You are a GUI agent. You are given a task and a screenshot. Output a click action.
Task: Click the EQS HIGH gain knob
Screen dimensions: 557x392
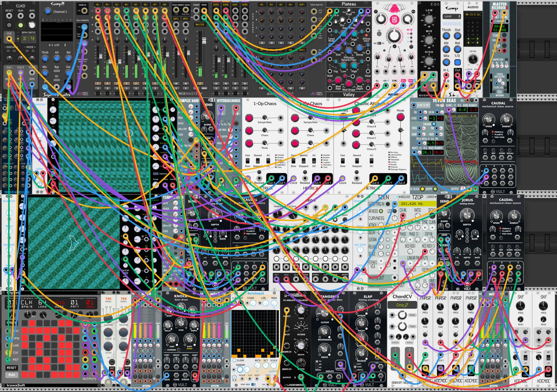(429, 61)
